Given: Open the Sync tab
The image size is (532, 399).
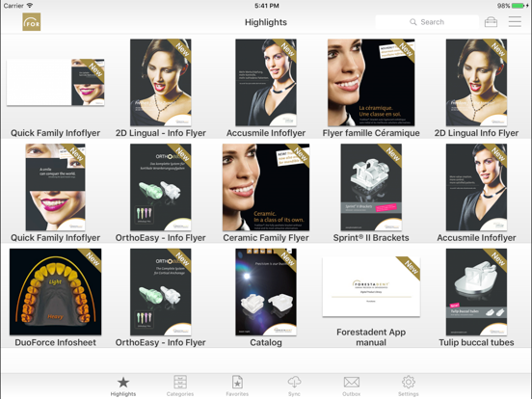Looking at the screenshot, I should pos(294,386).
